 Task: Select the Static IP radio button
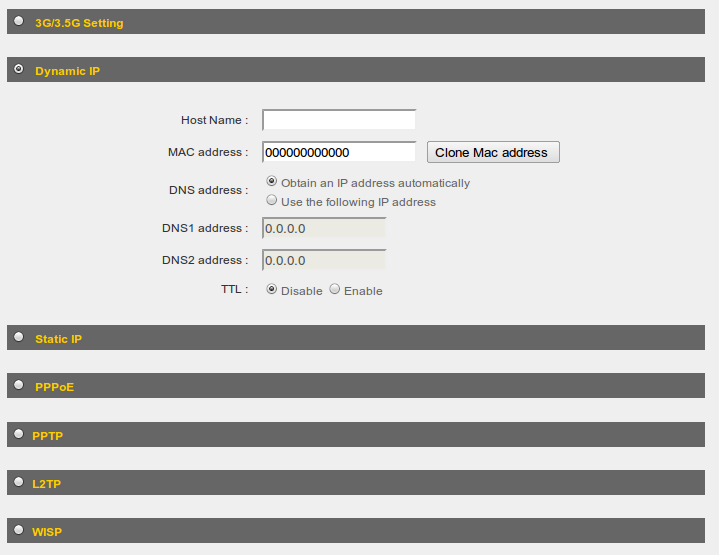(x=19, y=337)
